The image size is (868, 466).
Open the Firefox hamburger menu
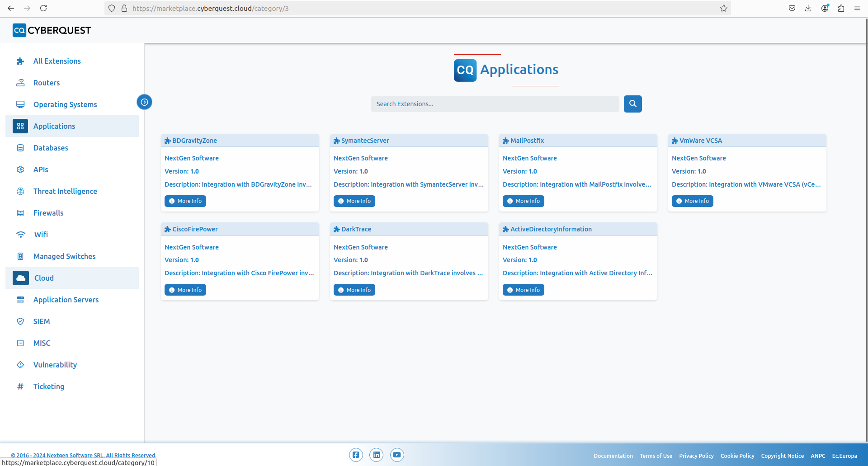click(857, 8)
